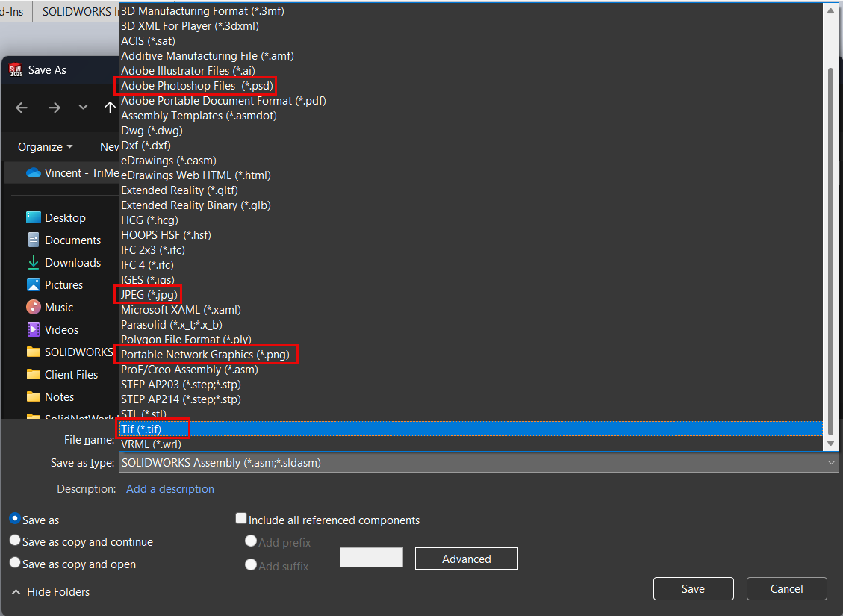
Task: Open the Videos folder
Action: pyautogui.click(x=61, y=330)
